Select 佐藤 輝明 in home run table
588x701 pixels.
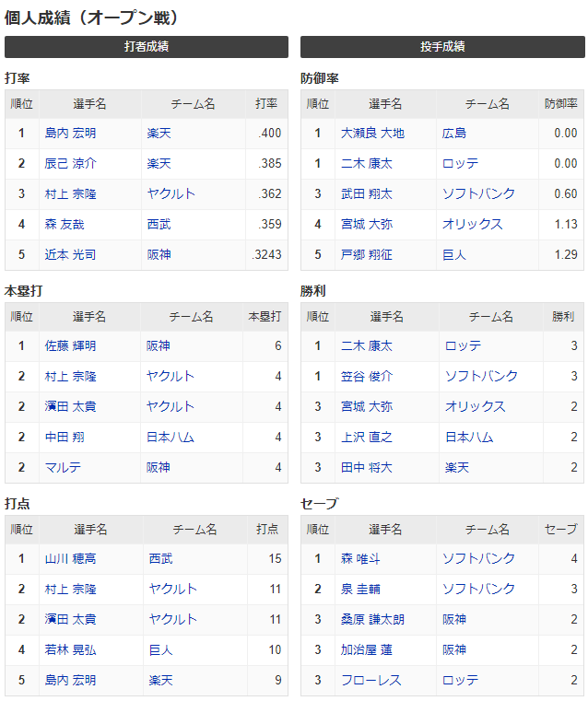pyautogui.click(x=70, y=346)
